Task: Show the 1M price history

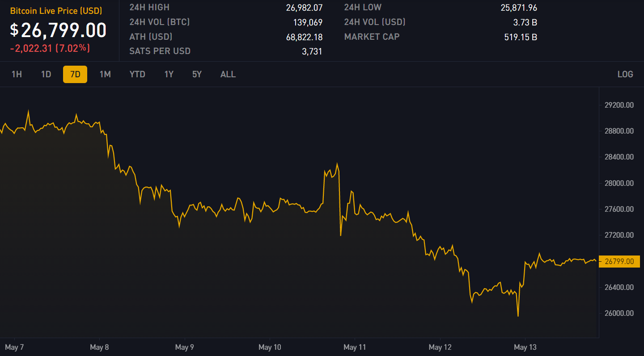Action: 105,74
